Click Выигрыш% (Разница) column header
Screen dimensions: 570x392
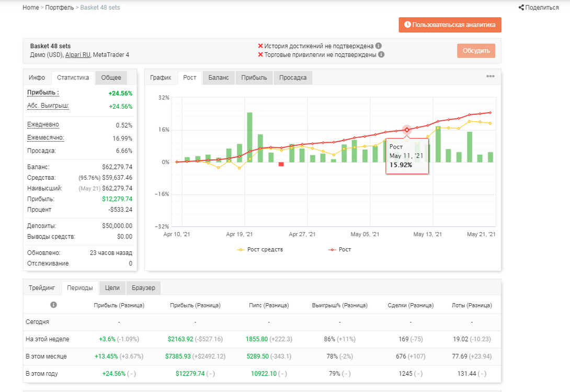(339, 306)
